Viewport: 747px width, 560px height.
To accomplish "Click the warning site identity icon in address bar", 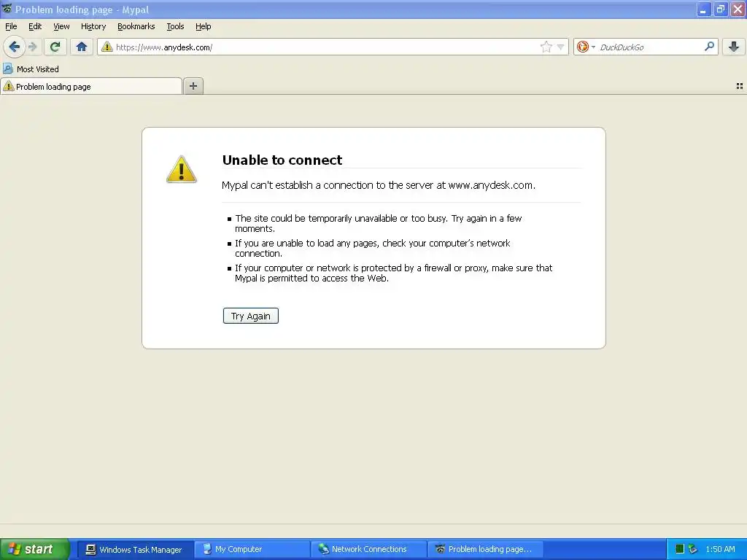I will (x=107, y=47).
